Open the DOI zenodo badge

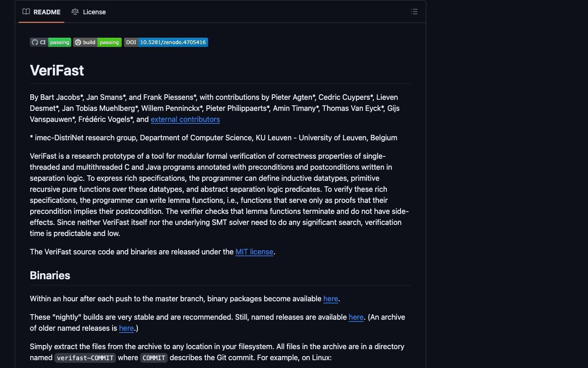click(166, 42)
